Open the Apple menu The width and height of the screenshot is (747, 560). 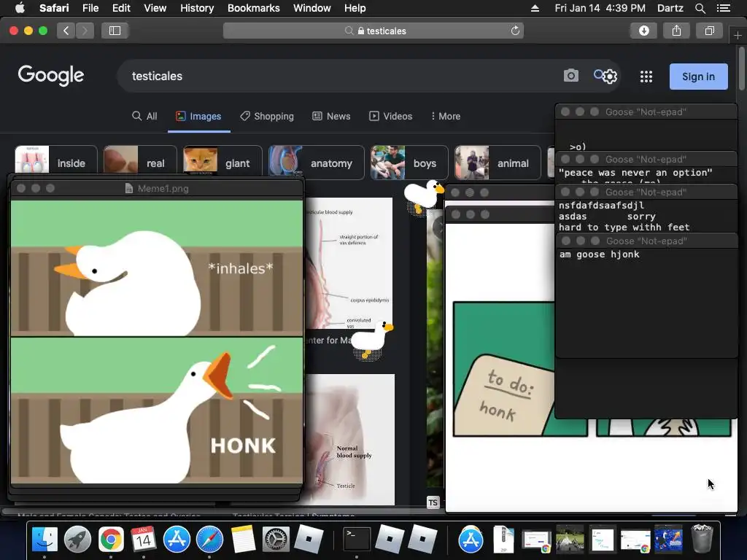[x=20, y=8]
